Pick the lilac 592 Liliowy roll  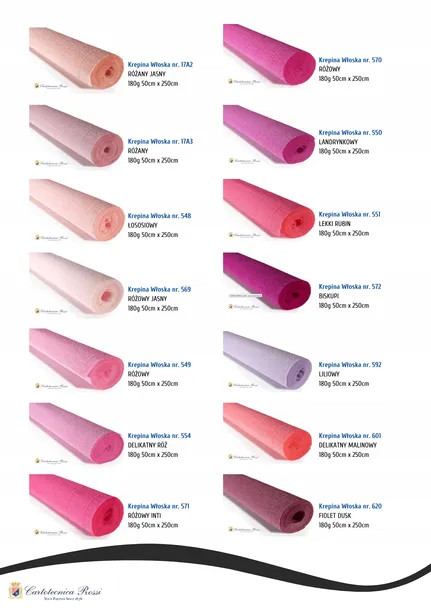(x=267, y=360)
